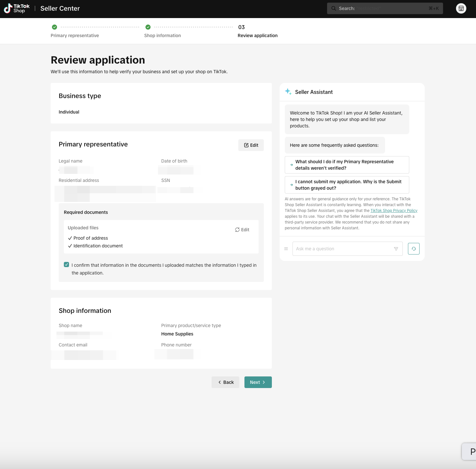The width and height of the screenshot is (476, 469).
Task: Open the shop profile icon in header
Action: tap(461, 9)
